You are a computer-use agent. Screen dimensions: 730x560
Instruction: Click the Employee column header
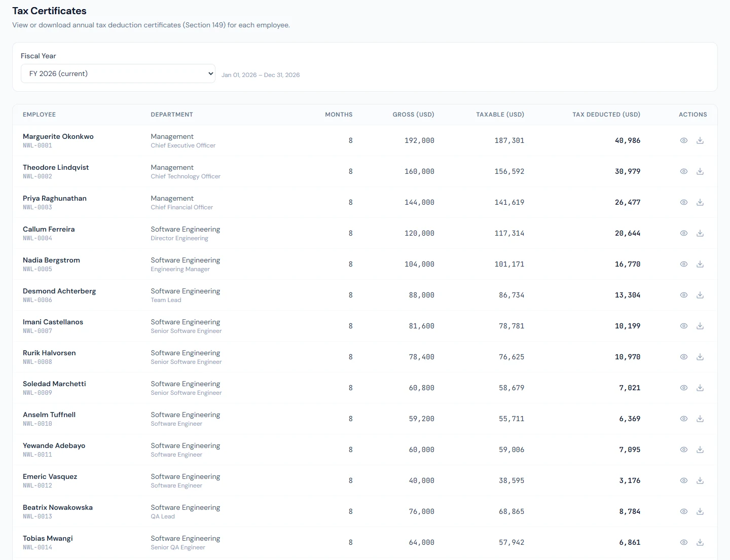(39, 115)
